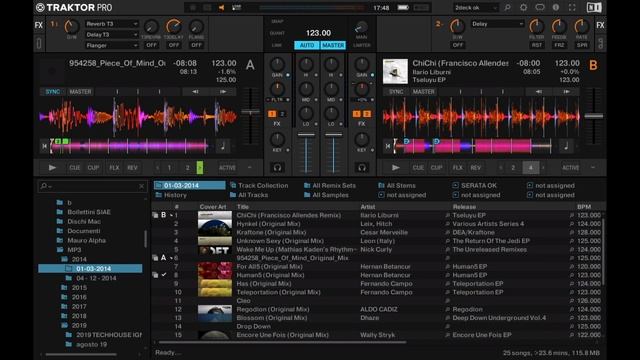640x360 pixels.
Task: Open Preferences gear icon in header
Action: tap(524, 7)
